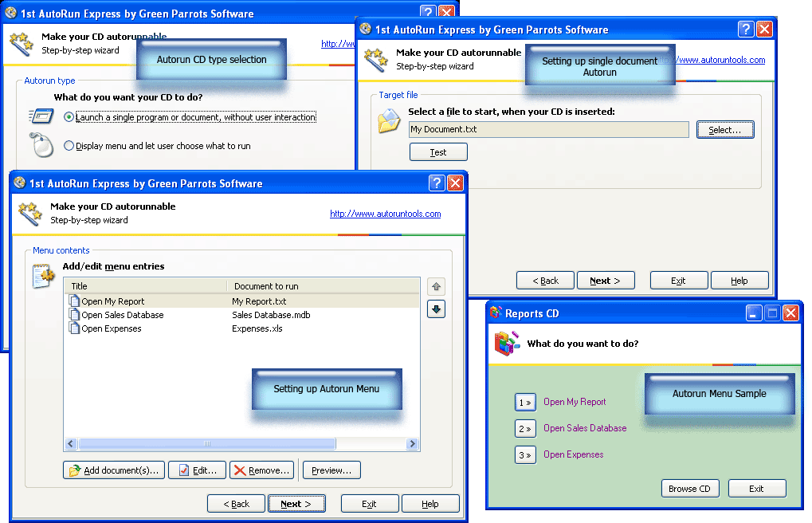Close the Reports CD window
This screenshot has width=812, height=523.
point(790,313)
